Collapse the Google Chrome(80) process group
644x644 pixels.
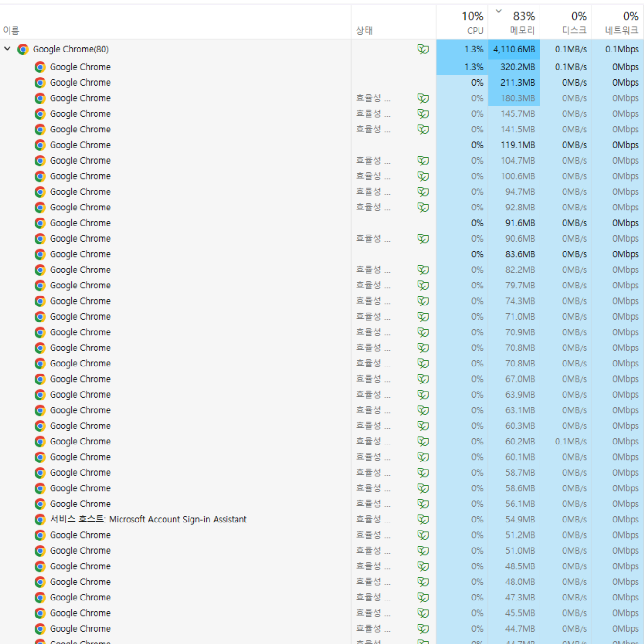tap(7, 49)
